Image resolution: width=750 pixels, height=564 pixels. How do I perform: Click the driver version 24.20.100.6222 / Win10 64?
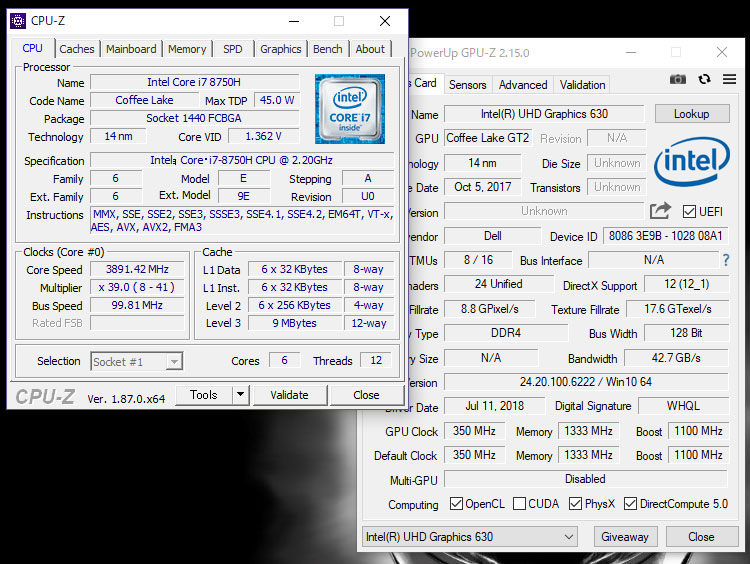[586, 382]
